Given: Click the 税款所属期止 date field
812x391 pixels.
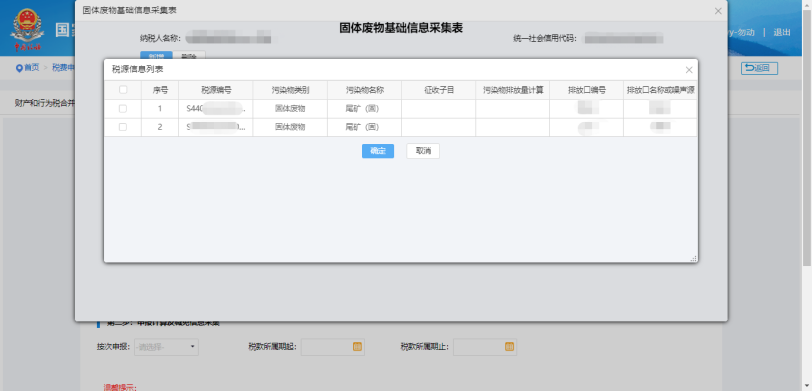Looking at the screenshot, I should coord(485,347).
